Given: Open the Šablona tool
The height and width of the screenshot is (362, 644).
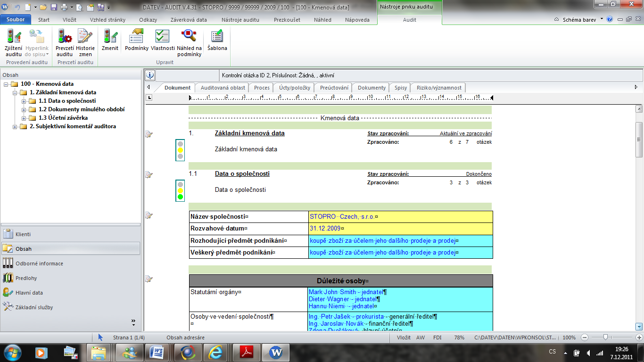Looking at the screenshot, I should pyautogui.click(x=217, y=40).
